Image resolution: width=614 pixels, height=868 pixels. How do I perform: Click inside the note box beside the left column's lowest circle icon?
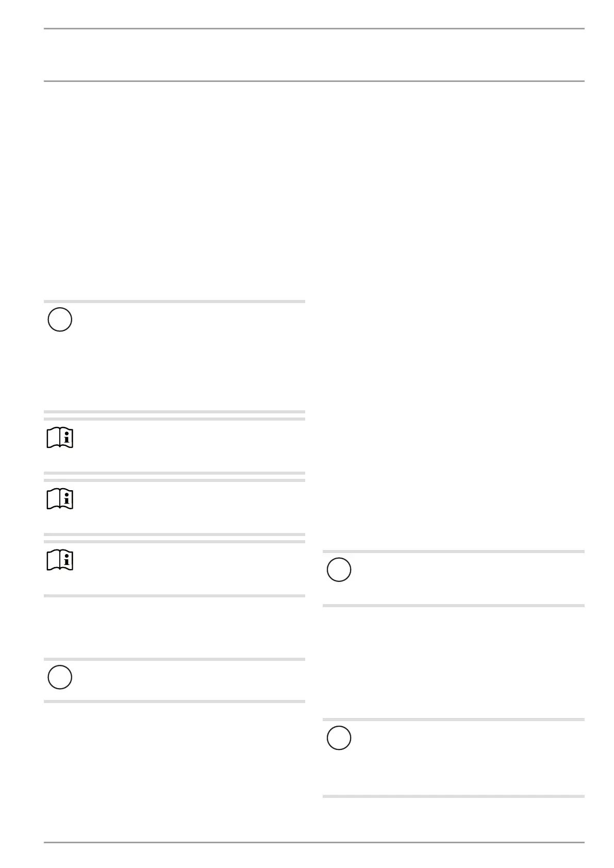point(186,680)
